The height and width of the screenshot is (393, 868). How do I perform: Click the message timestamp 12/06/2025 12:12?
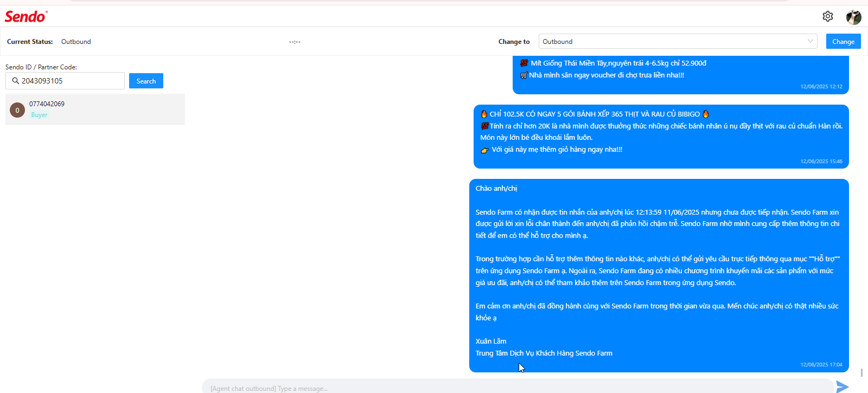(821, 87)
